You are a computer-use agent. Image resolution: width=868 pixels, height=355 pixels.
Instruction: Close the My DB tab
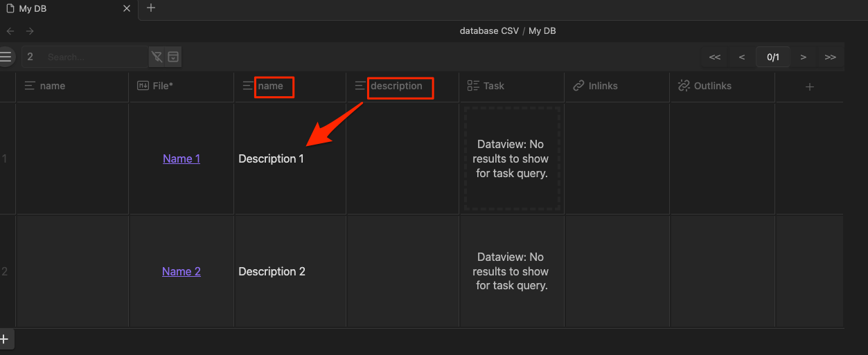[126, 9]
